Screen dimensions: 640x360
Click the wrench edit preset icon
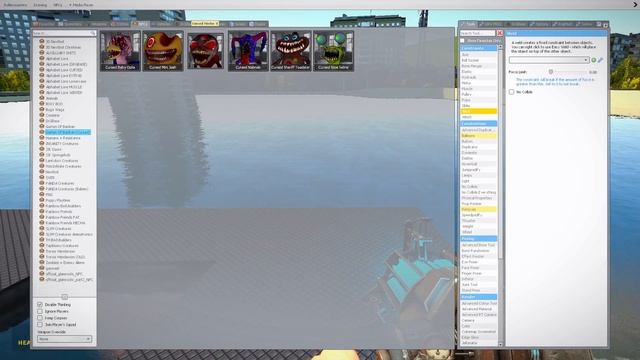600,60
